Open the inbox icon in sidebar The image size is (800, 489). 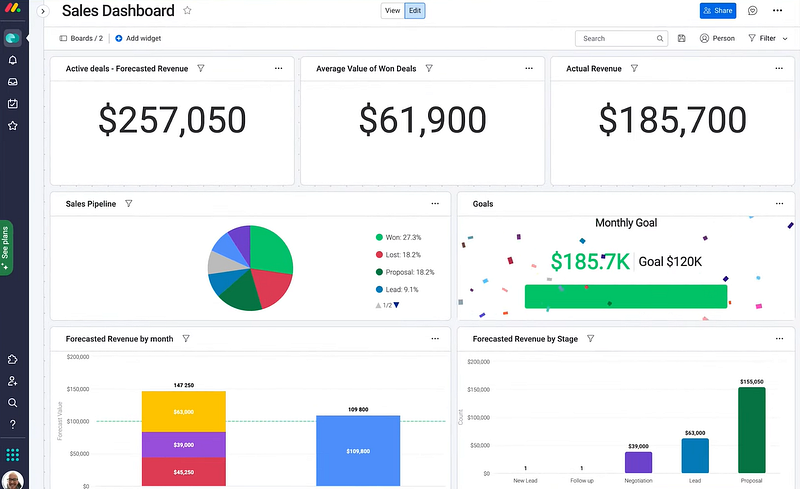click(x=13, y=82)
